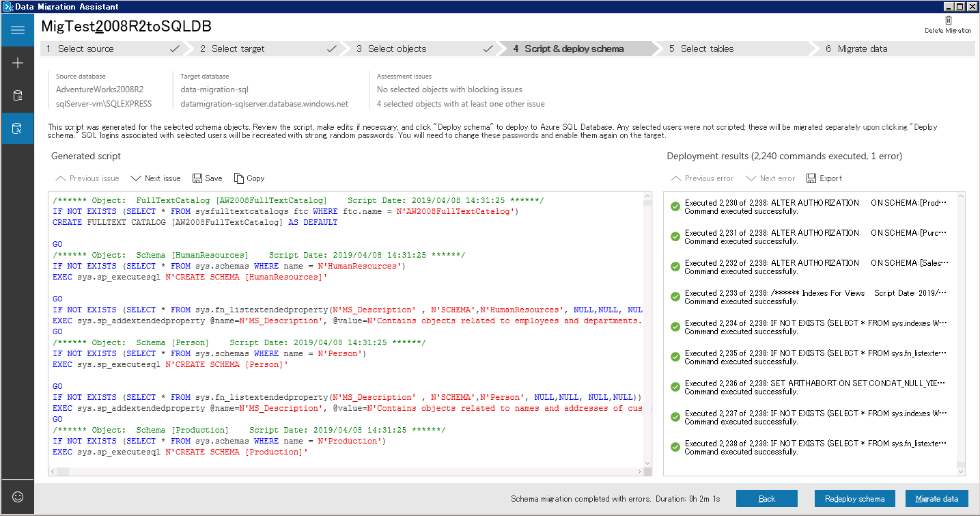The image size is (980, 516).
Task: Click the Generated script heading
Action: tap(86, 157)
